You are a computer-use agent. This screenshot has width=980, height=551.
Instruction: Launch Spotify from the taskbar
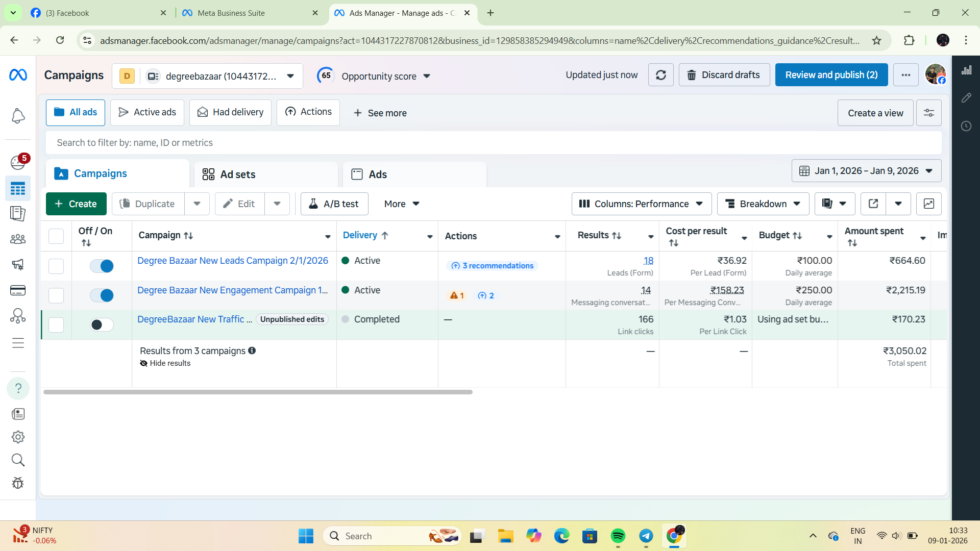pos(618,536)
